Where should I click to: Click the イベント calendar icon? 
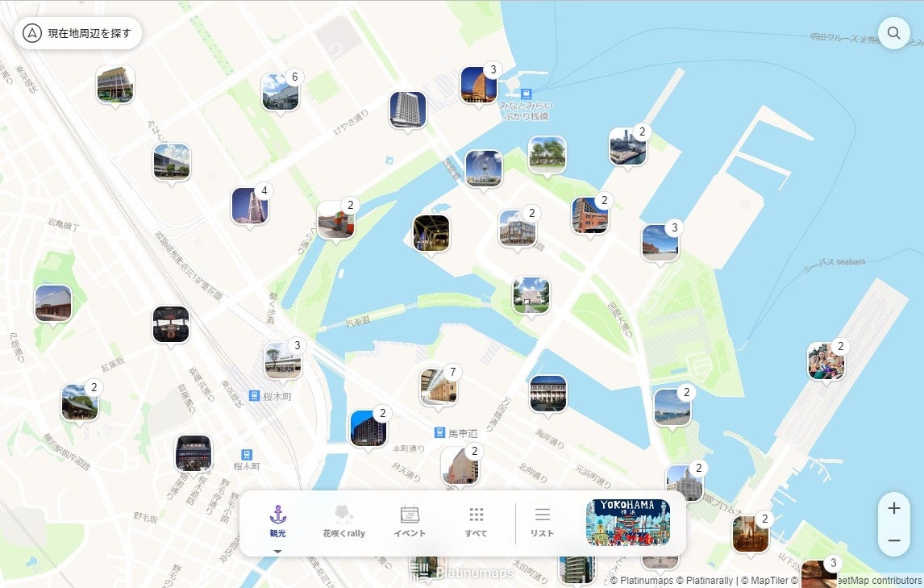coord(410,516)
